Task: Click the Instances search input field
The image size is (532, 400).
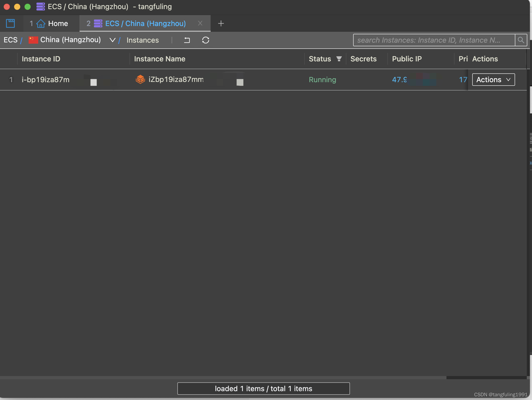Action: point(434,40)
